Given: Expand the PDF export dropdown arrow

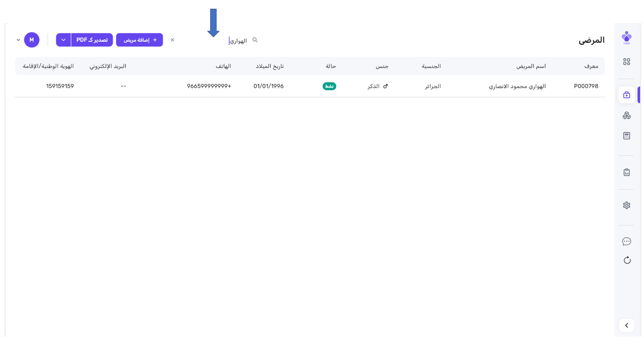Looking at the screenshot, I should (x=63, y=40).
